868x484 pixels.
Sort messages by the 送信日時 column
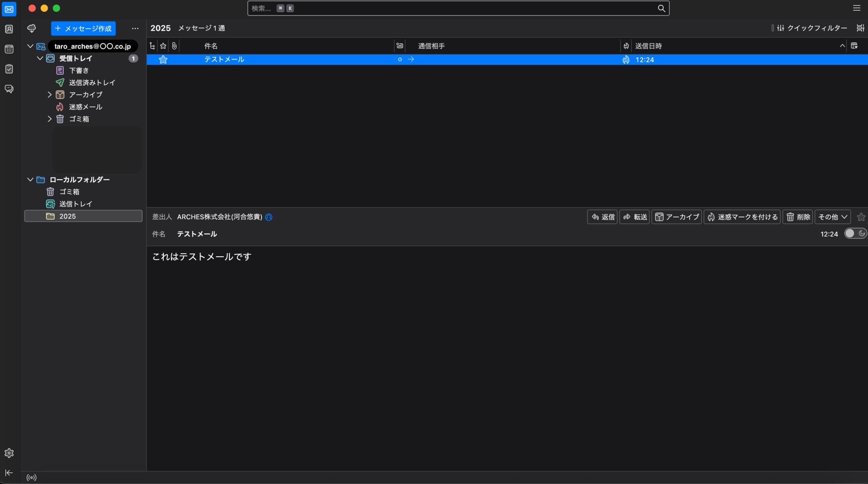click(649, 46)
